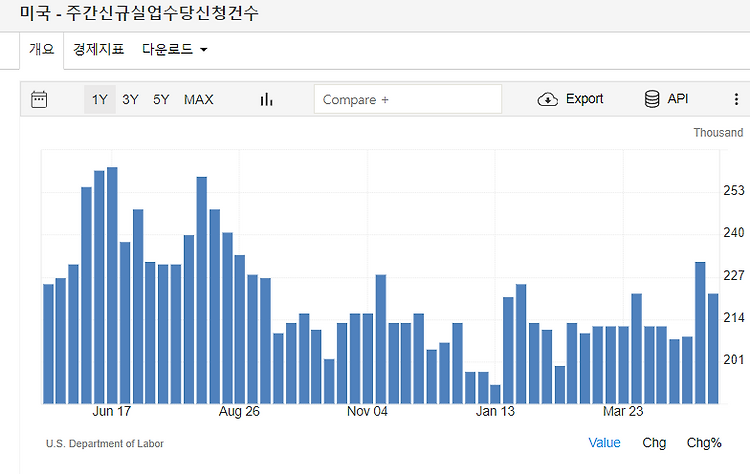Image resolution: width=750 pixels, height=474 pixels.
Task: Click the 240 y-axis value
Action: click(734, 233)
